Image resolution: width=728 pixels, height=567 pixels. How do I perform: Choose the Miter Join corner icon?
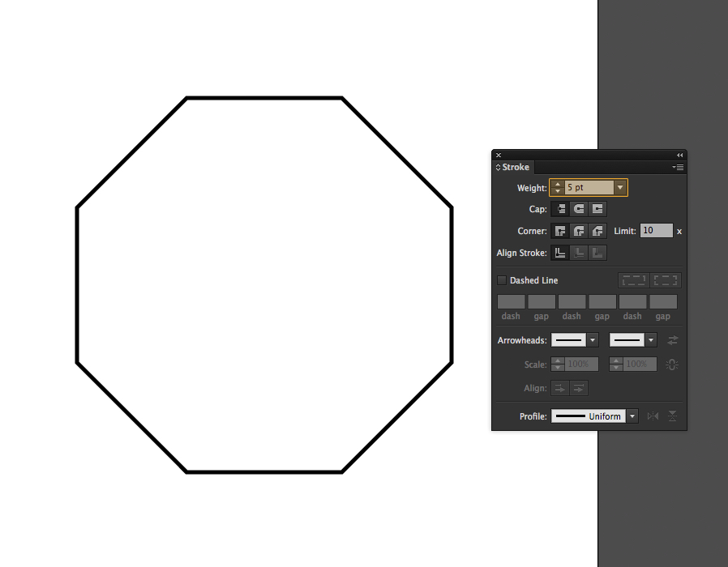pos(560,231)
